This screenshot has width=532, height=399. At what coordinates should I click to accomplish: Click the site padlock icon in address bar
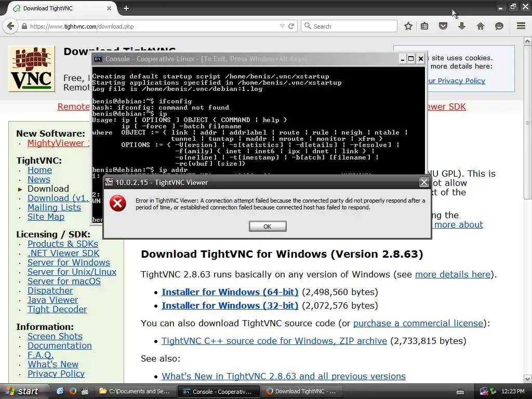[24, 26]
